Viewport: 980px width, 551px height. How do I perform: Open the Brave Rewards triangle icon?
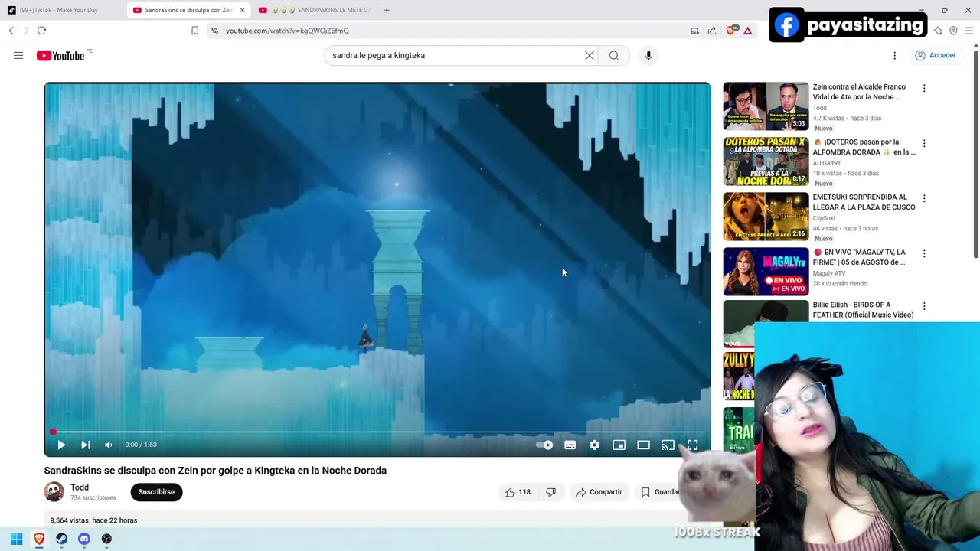[747, 31]
